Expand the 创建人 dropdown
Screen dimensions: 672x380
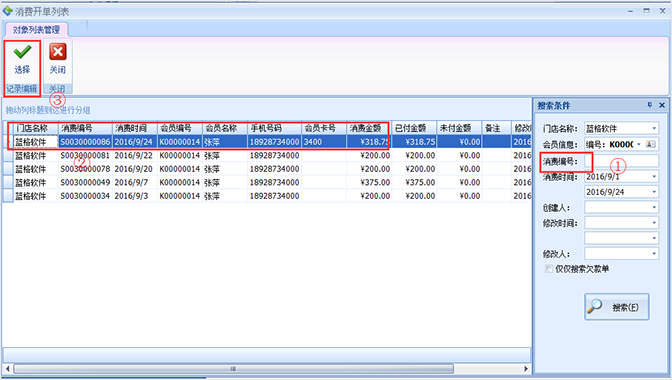click(654, 207)
